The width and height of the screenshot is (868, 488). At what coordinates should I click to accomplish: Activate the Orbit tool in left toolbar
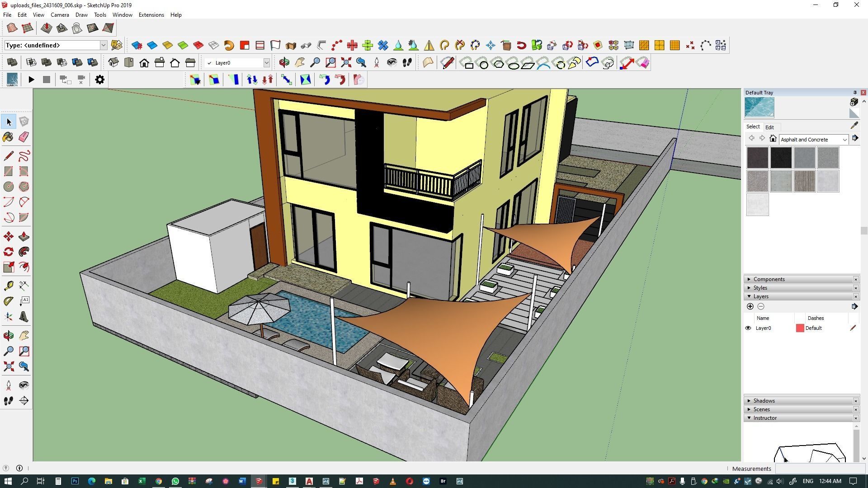[8, 335]
